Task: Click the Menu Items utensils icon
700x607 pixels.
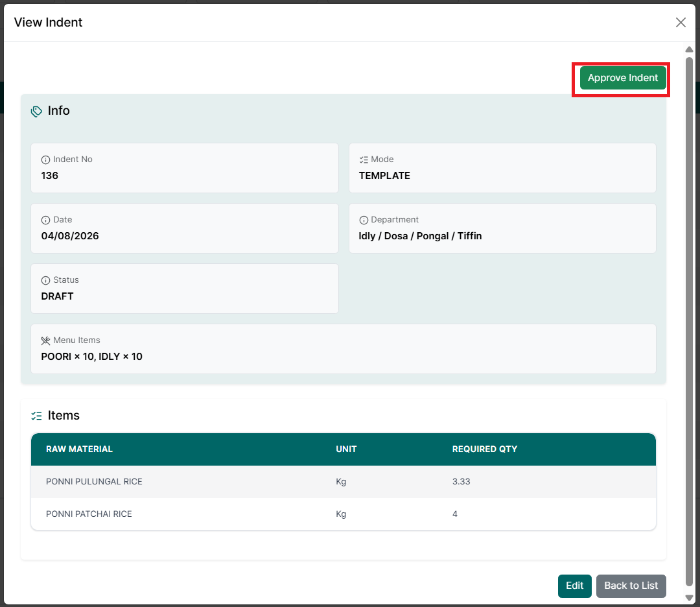Action: pos(45,341)
